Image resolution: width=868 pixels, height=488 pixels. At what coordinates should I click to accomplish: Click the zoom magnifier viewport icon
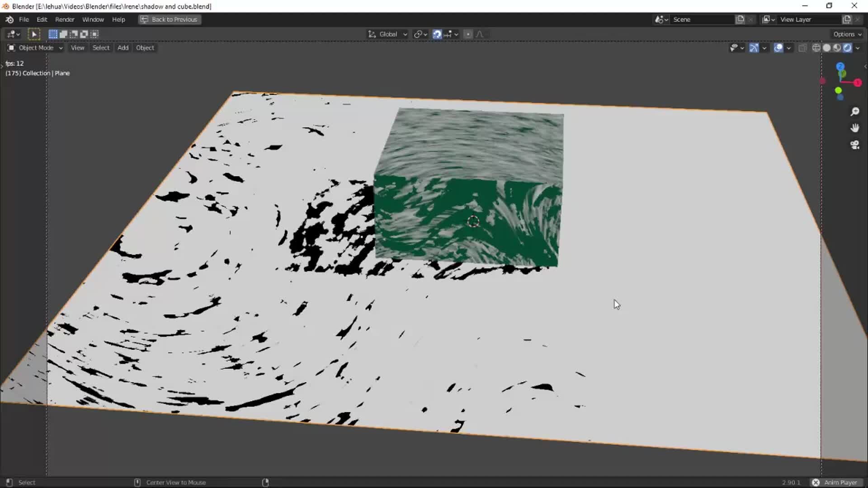854,112
